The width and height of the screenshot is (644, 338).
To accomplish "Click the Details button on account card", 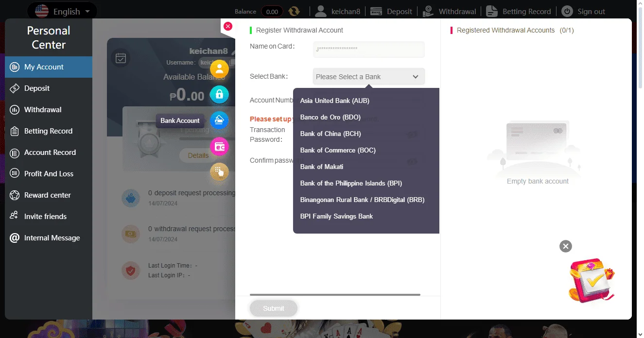I will pos(198,155).
